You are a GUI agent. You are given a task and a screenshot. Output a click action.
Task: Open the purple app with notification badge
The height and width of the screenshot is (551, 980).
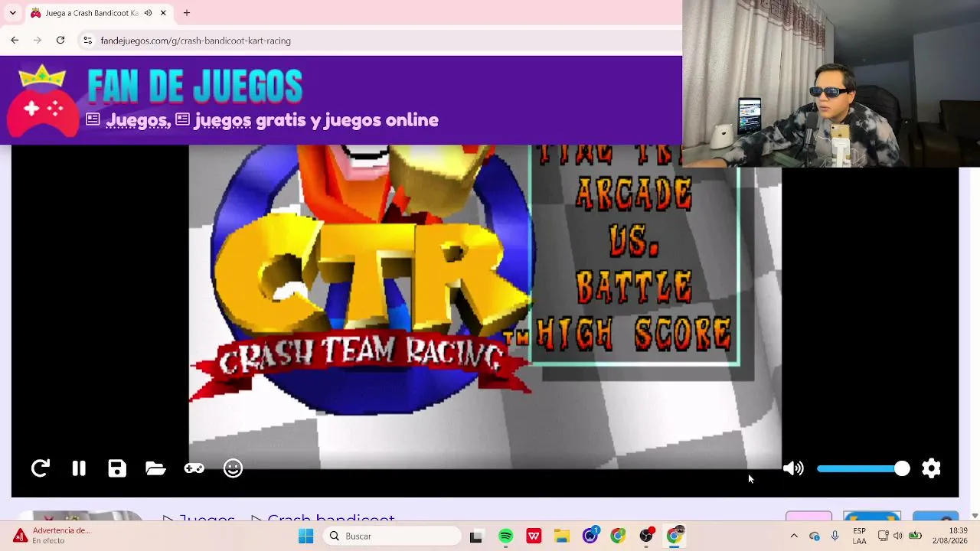click(590, 536)
